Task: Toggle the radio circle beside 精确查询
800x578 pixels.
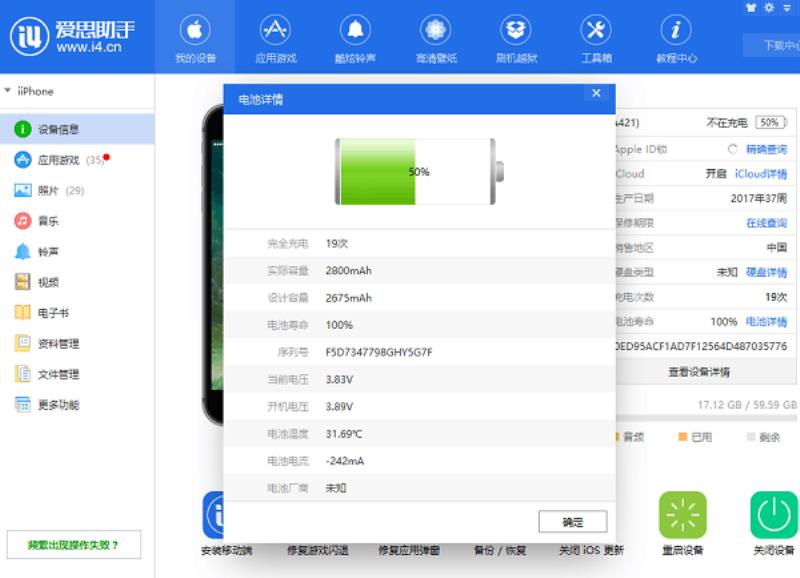Action: point(733,149)
